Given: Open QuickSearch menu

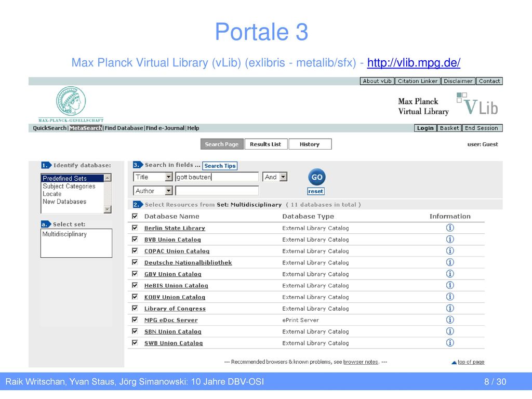Looking at the screenshot, I should (49, 128).
